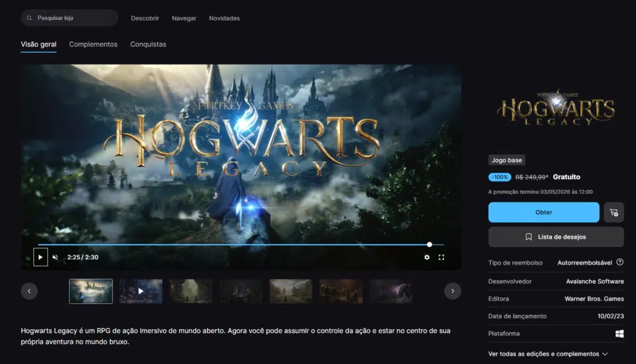Click the Editora label
This screenshot has height=364, width=636.
499,299
